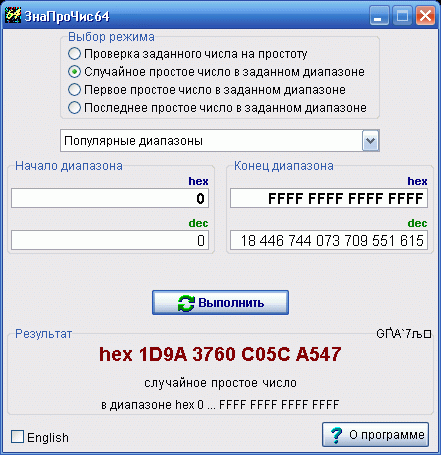Click the range end dec field
This screenshot has width=441, height=455.
tap(329, 240)
